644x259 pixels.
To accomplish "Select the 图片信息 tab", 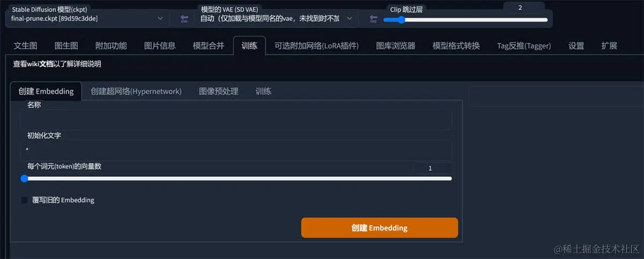I will pyautogui.click(x=159, y=46).
